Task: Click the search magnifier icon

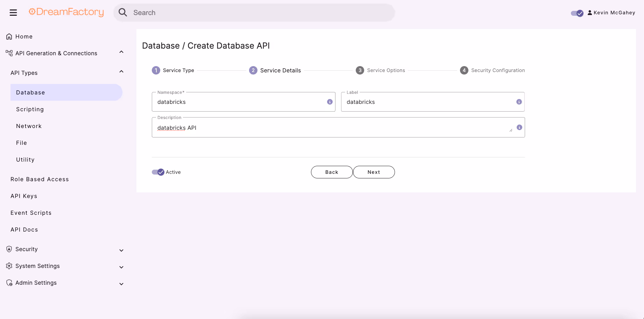Action: [x=123, y=13]
